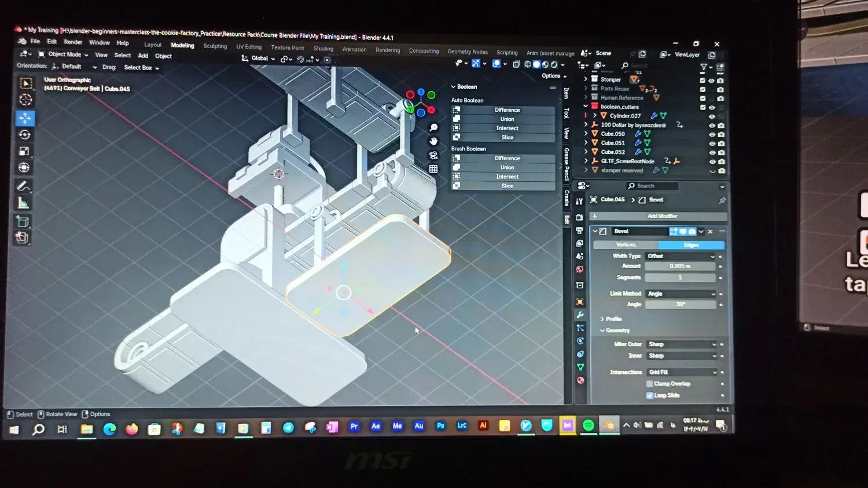The image size is (868, 488).
Task: Select the Scale tool in the toolbar
Action: click(24, 152)
